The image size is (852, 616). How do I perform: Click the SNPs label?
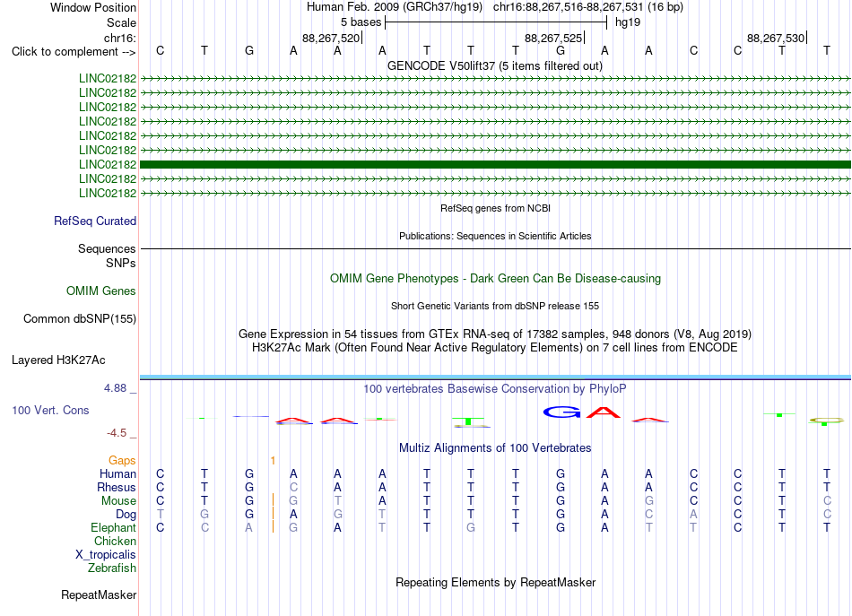click(121, 263)
